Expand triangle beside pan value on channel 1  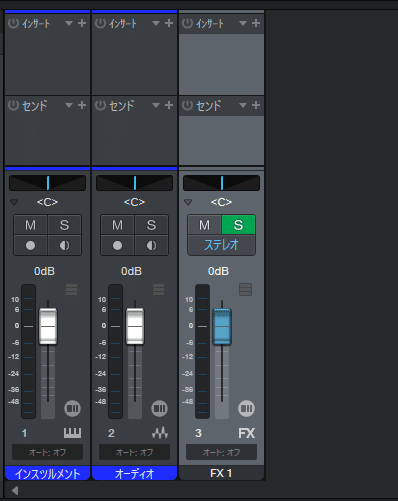coord(14,202)
